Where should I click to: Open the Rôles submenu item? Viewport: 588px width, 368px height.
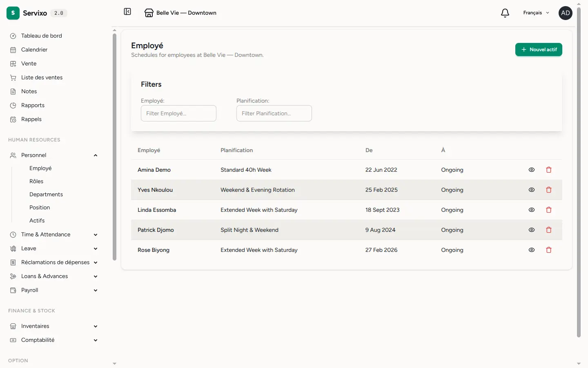36,182
